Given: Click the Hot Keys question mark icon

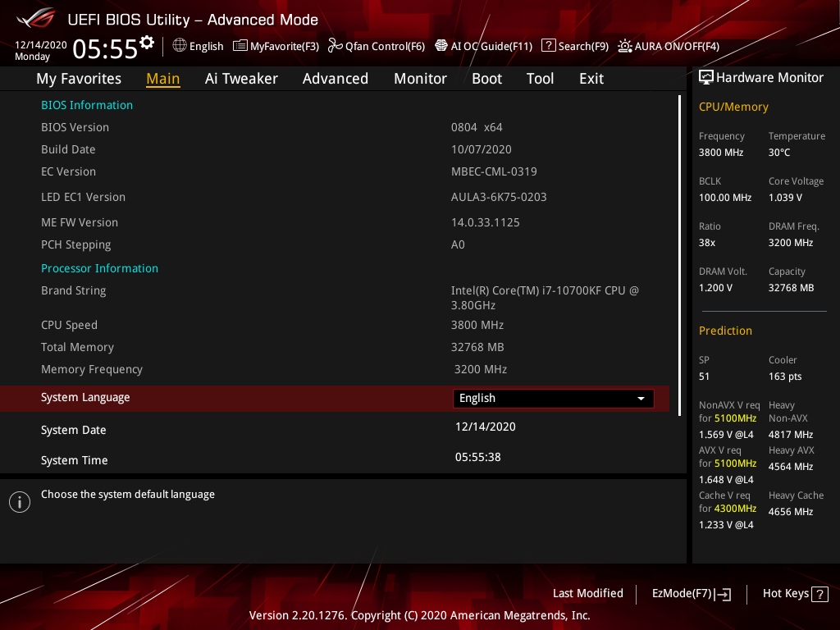Looking at the screenshot, I should [x=819, y=594].
